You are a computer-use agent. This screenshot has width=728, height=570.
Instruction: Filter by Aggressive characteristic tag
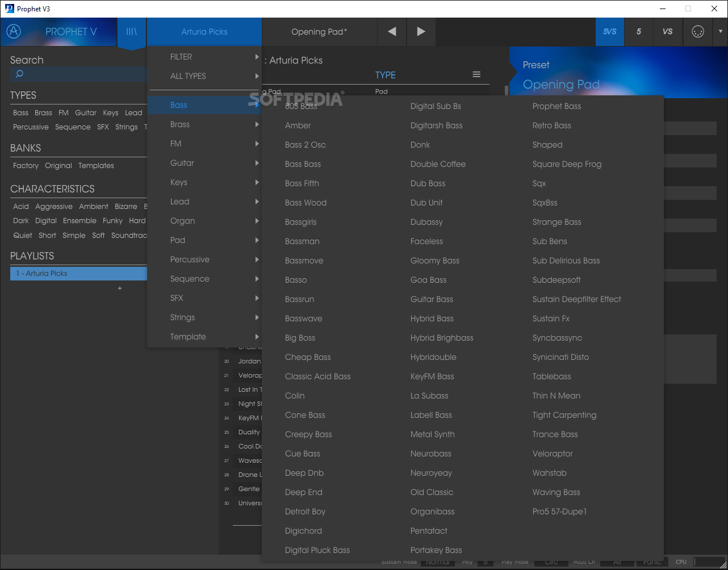point(54,207)
